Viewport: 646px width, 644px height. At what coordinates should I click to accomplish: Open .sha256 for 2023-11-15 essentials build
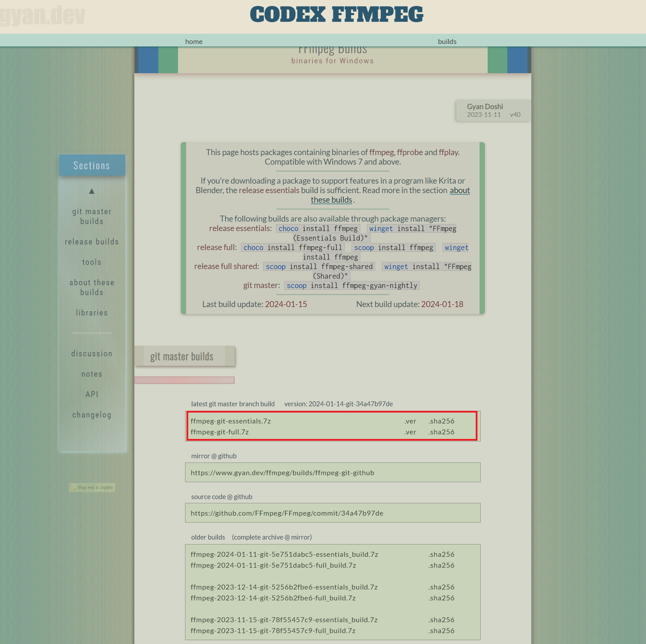pyautogui.click(x=442, y=620)
